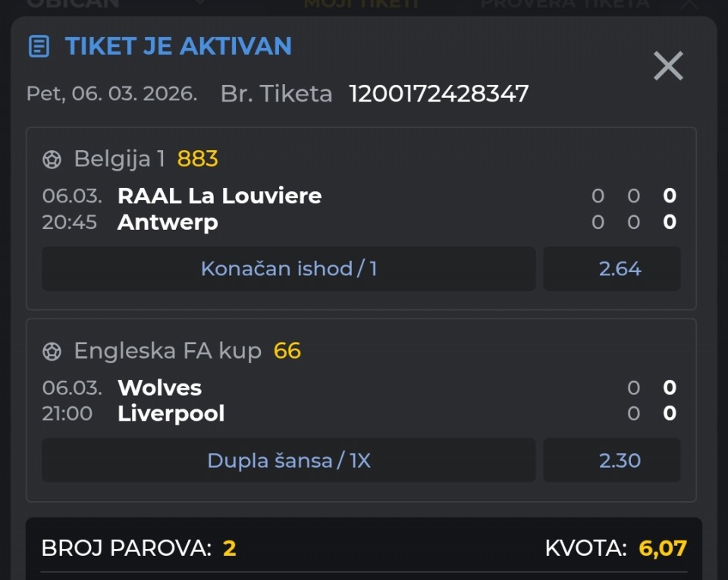Click the Belgija 1 league label

coord(119,159)
